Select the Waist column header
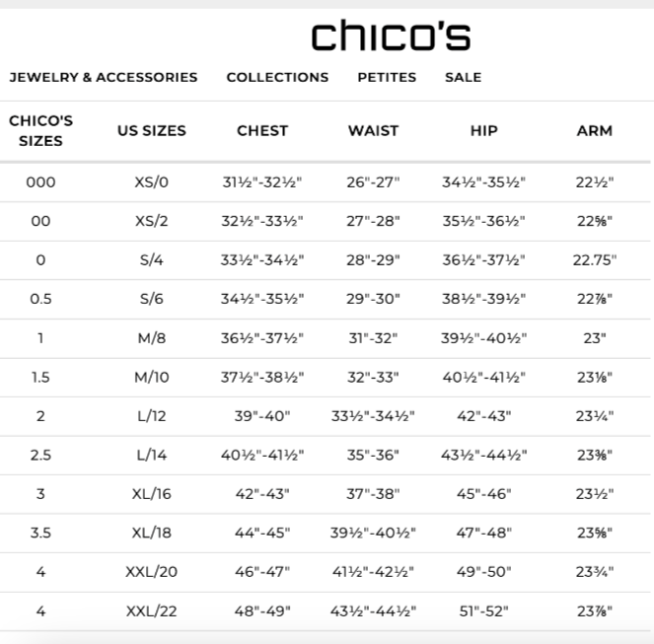The width and height of the screenshot is (654, 644). (373, 130)
